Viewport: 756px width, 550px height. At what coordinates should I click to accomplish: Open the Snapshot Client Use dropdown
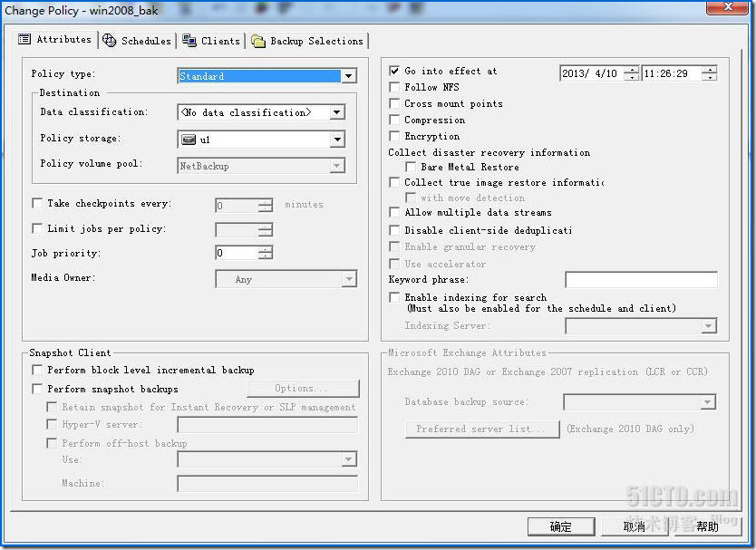tap(349, 459)
